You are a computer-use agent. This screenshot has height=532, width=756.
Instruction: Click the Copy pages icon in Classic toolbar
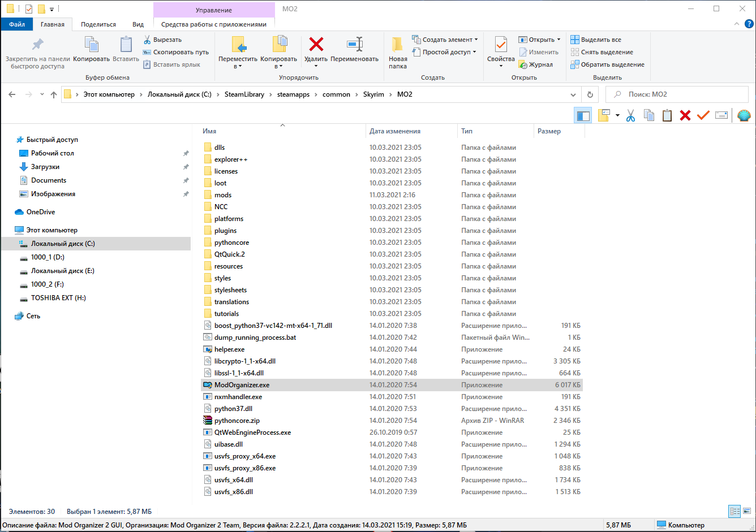click(649, 115)
